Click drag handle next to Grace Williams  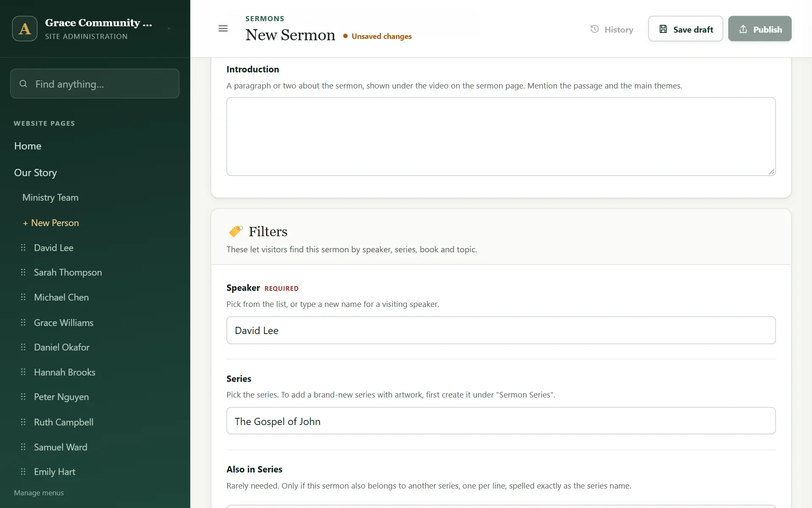(23, 323)
